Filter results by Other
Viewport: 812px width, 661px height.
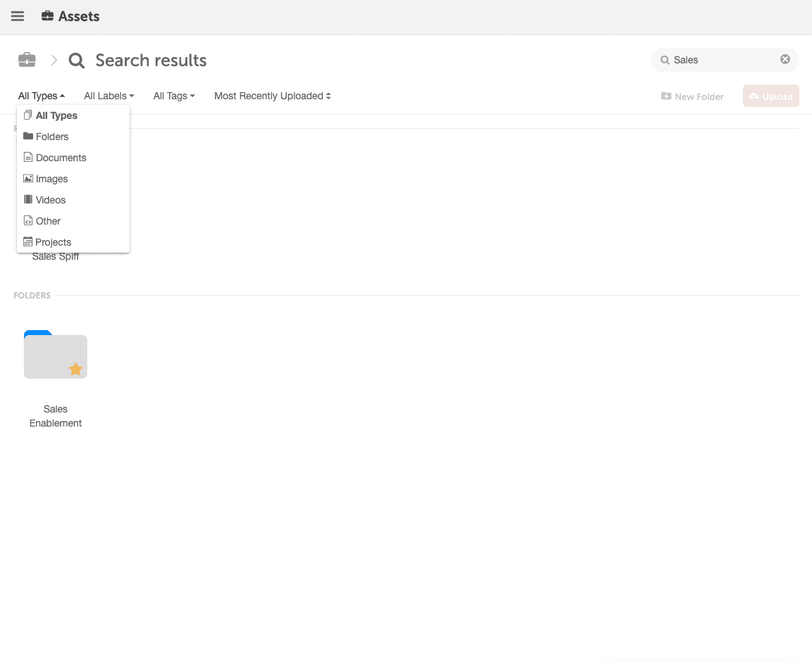pyautogui.click(x=73, y=221)
